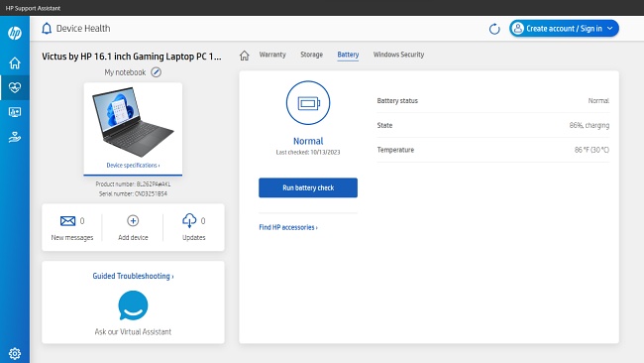The height and width of the screenshot is (363, 644).
Task: Open Find HP accessories link
Action: point(288,227)
